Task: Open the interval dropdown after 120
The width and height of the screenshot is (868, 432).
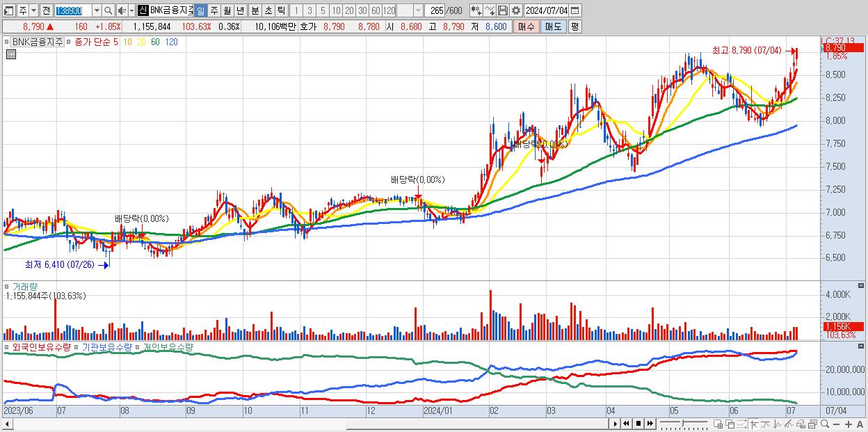Action: pos(418,10)
